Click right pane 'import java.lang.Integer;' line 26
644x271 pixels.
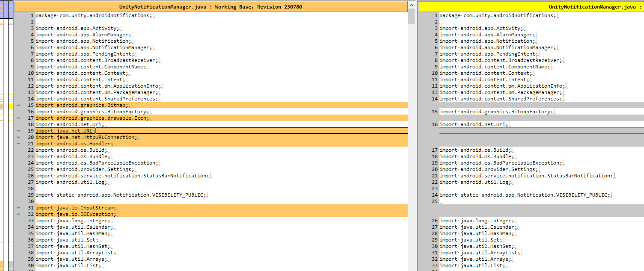pyautogui.click(x=477, y=221)
